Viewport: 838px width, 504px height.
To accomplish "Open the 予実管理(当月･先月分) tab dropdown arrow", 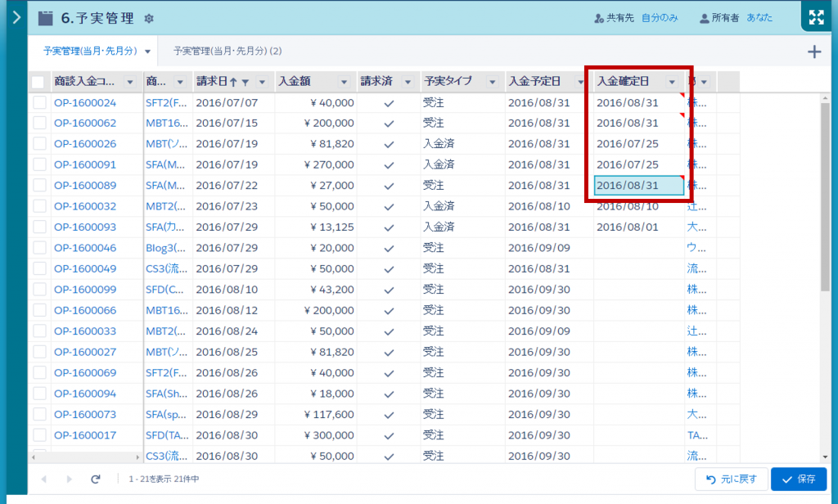I will pyautogui.click(x=147, y=52).
